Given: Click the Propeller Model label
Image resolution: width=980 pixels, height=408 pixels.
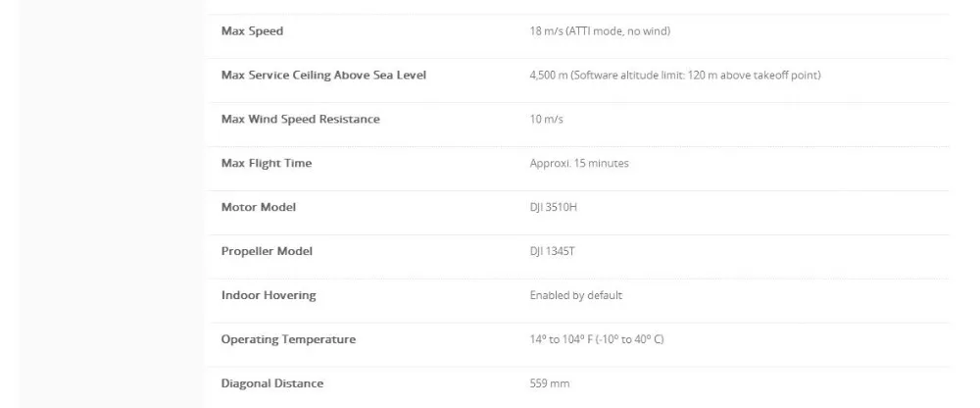Looking at the screenshot, I should (x=267, y=251).
